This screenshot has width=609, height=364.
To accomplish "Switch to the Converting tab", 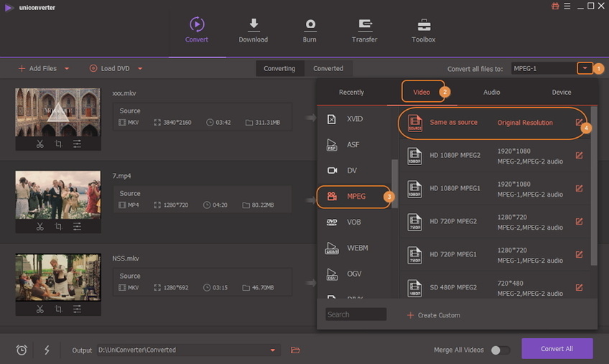I will 279,68.
